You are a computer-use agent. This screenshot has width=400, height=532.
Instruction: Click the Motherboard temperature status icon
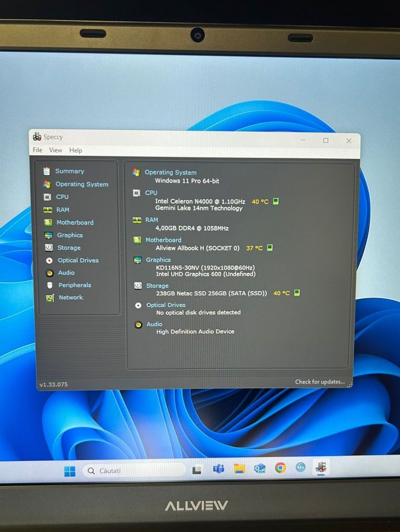pyautogui.click(x=269, y=248)
